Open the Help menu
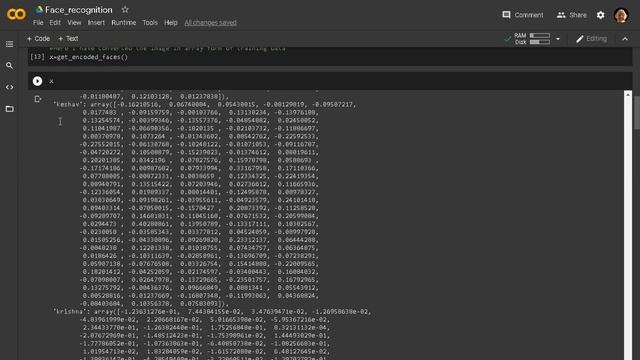The image size is (640, 360). pos(171,22)
